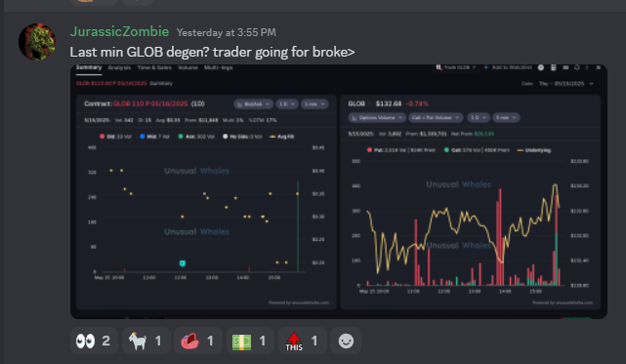Open the Date Thu 05/15/2025 dropdown
Viewport: 626px width, 364px height.
pyautogui.click(x=565, y=83)
